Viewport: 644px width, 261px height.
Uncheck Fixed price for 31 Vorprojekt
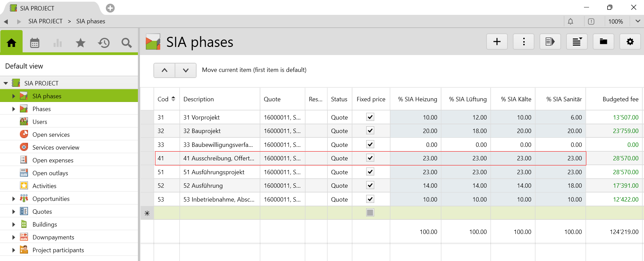[x=370, y=117]
